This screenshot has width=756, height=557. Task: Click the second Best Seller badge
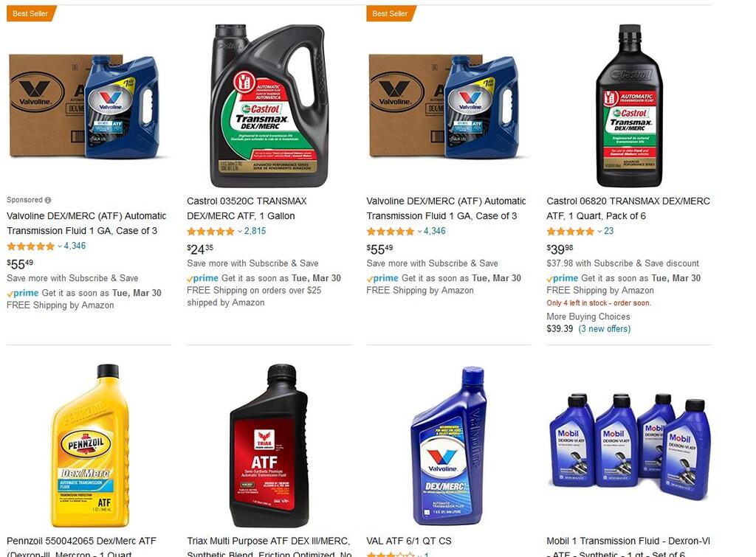pyautogui.click(x=391, y=13)
